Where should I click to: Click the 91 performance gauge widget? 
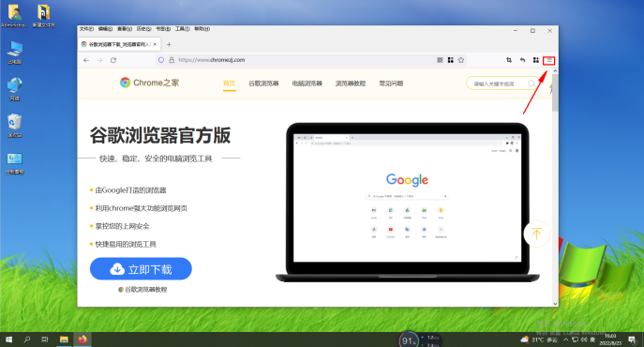point(409,340)
